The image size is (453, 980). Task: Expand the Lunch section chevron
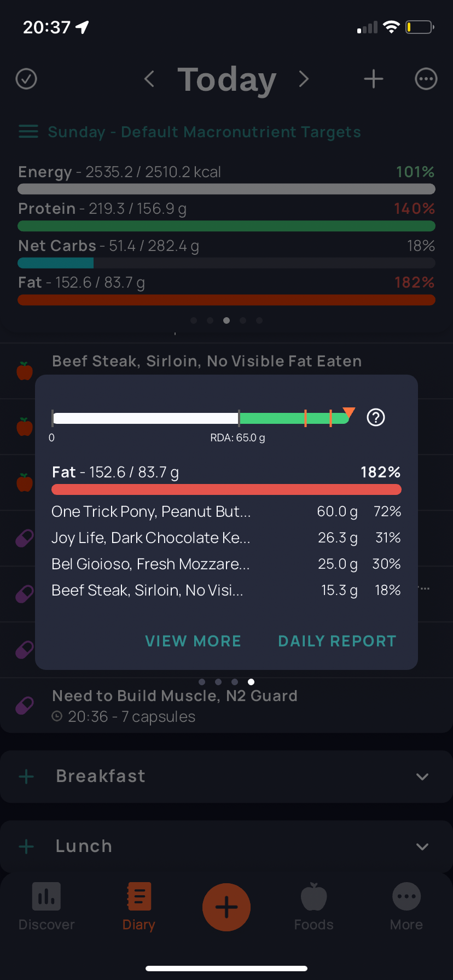coord(422,847)
